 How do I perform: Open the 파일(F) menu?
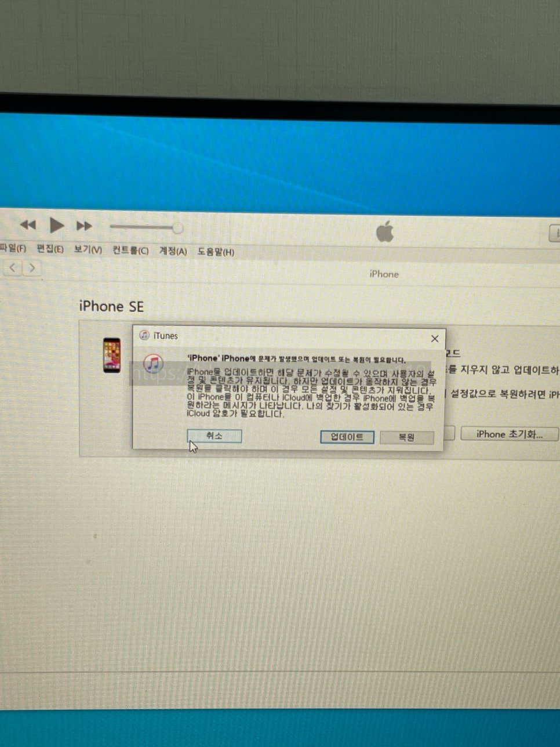tap(12, 248)
